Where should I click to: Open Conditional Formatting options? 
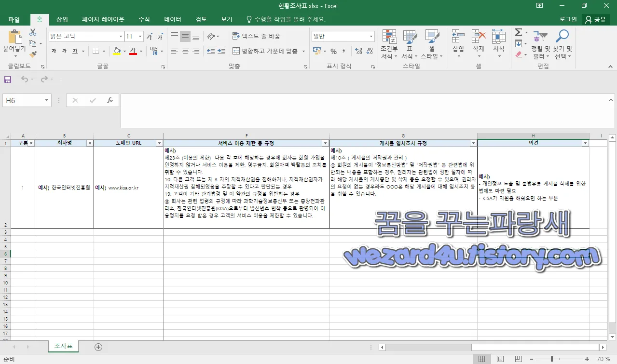pos(389,42)
